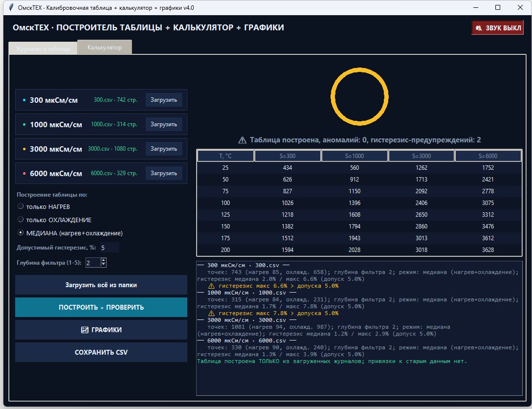Click Загрузить всё из папки
This screenshot has height=409, width=532.
click(101, 285)
